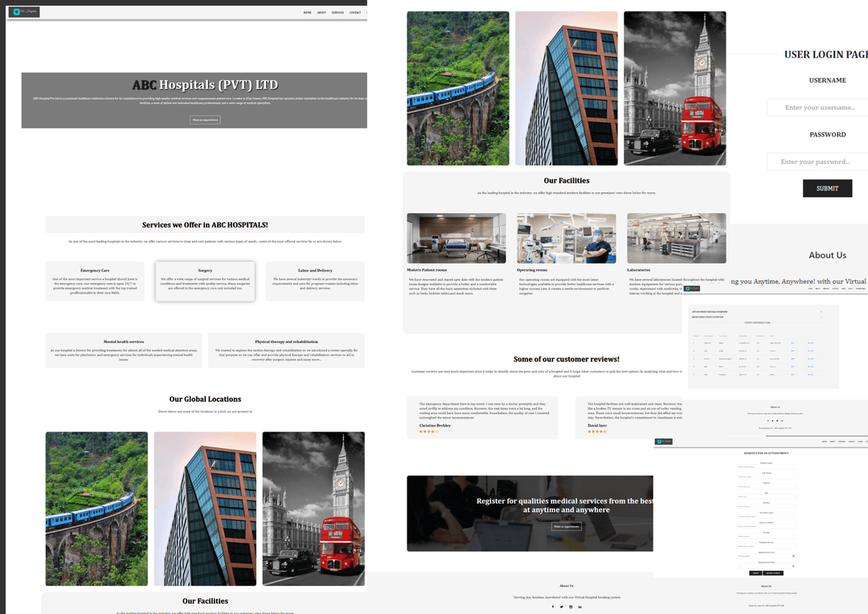Select the Physical therapy and rehabilitation card
Screen dimensions: 868x614
pyautogui.click(x=286, y=350)
